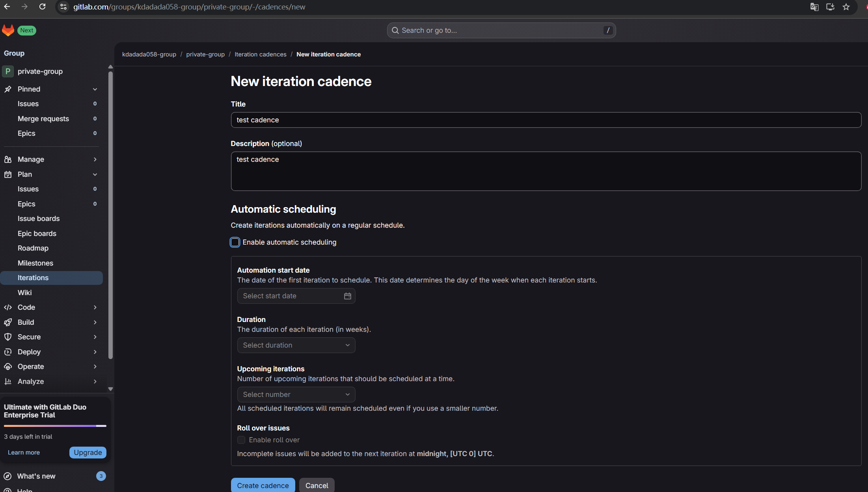Click the install app icon in address bar

[830, 7]
